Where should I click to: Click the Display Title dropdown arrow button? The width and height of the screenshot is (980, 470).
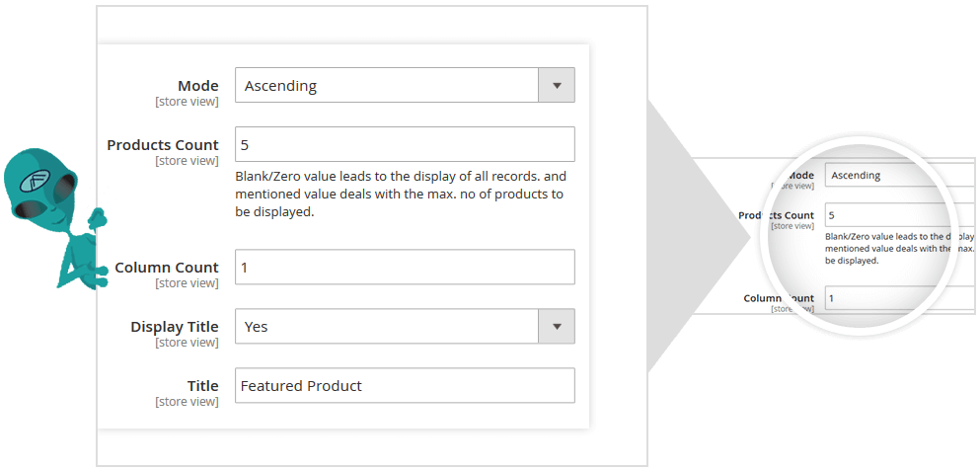(x=557, y=327)
